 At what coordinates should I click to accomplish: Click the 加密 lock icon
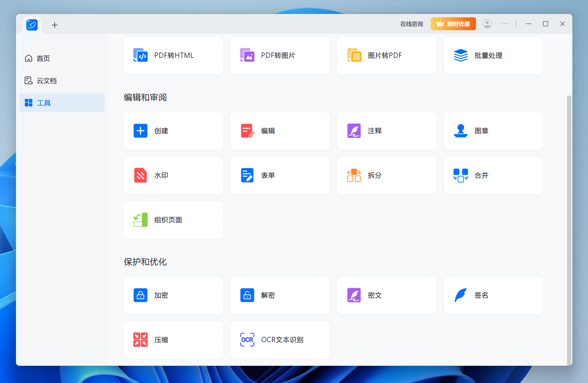pos(140,295)
